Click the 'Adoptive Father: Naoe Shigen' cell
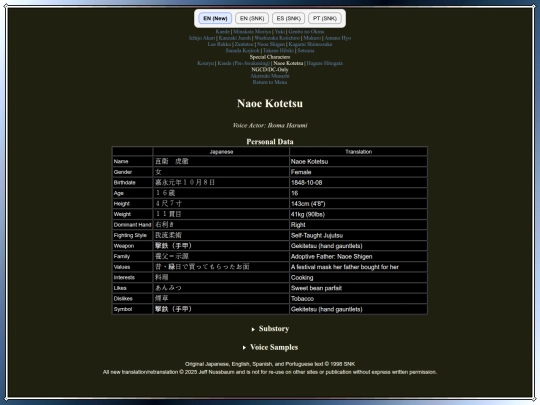The height and width of the screenshot is (405, 540). pos(359,257)
